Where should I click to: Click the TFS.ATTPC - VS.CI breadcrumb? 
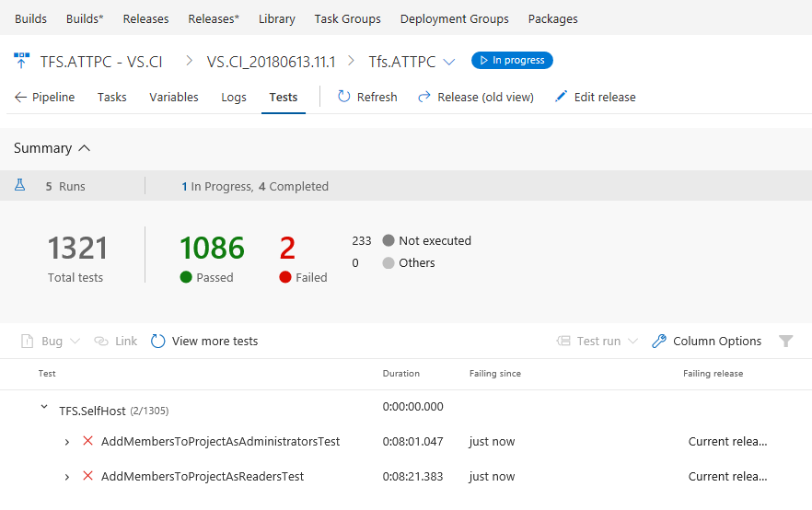[101, 62]
